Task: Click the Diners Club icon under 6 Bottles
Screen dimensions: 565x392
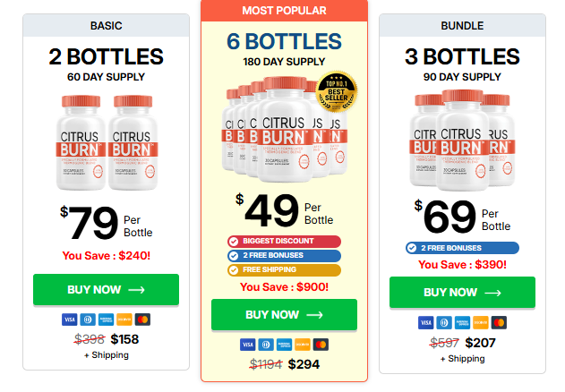Action: [x=265, y=345]
